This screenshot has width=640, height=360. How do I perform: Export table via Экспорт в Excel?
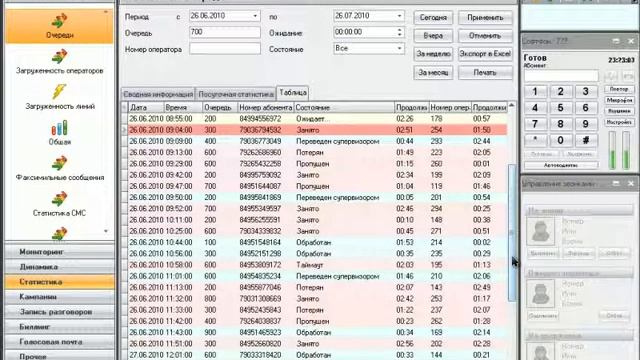coord(485,54)
